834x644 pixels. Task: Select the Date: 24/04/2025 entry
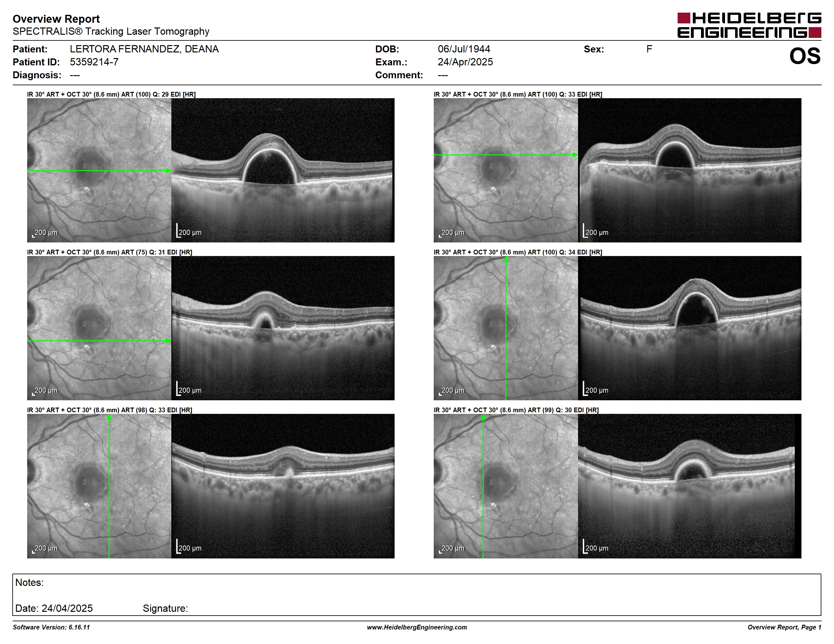(x=54, y=608)
